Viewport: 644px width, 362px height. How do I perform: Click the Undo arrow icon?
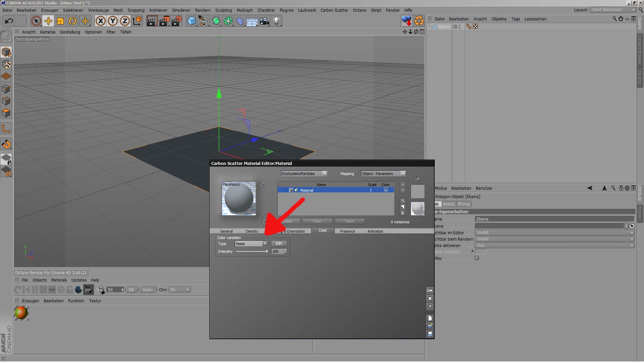pos(9,21)
